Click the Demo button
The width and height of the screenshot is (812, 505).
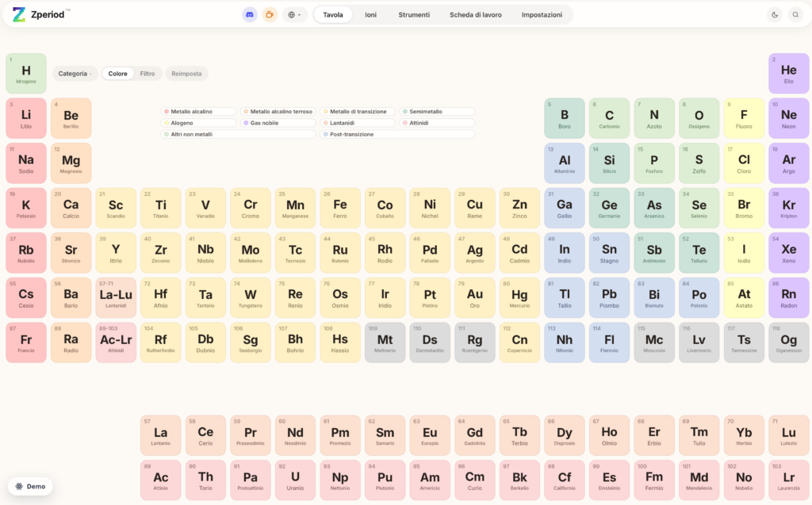coord(30,486)
